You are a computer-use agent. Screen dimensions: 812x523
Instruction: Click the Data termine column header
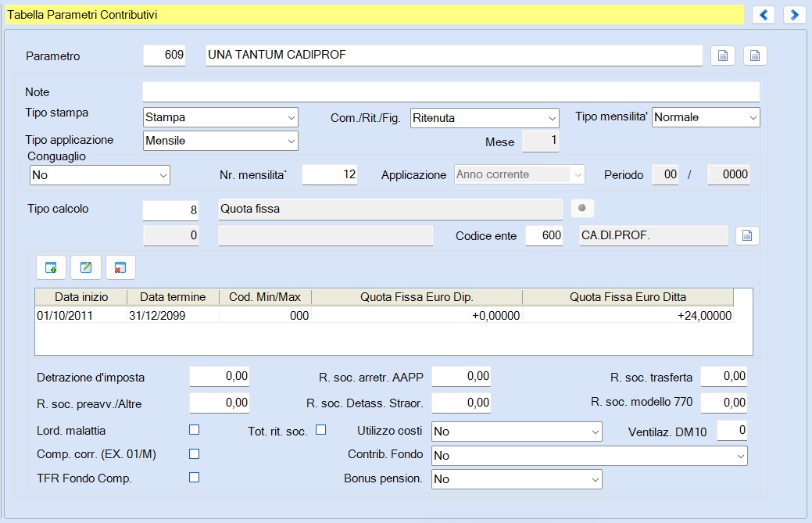173,297
